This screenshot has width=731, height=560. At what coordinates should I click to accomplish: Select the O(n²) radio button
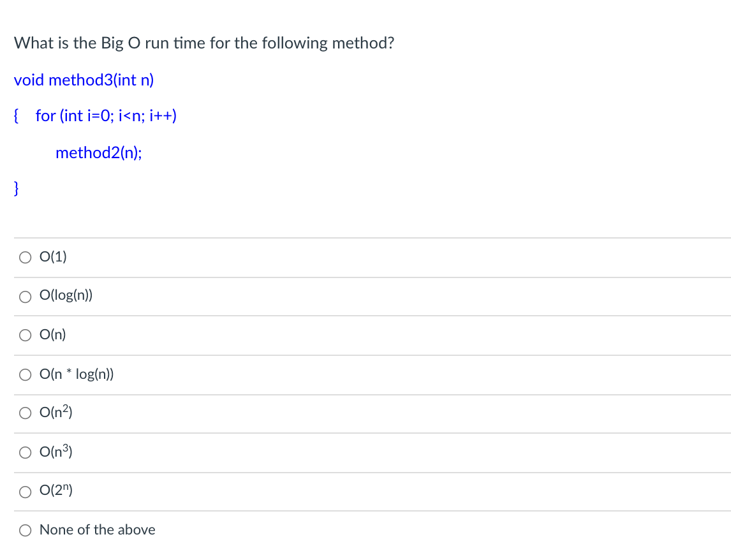click(x=25, y=413)
